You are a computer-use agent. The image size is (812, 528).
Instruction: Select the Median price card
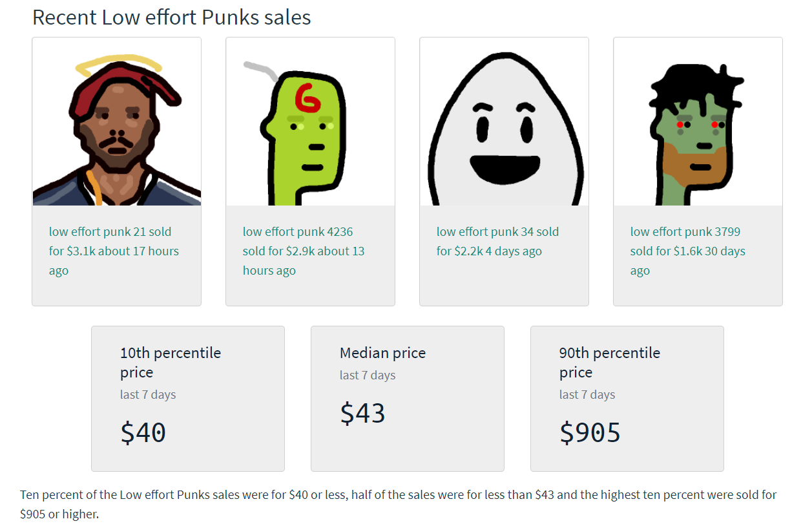pyautogui.click(x=408, y=399)
